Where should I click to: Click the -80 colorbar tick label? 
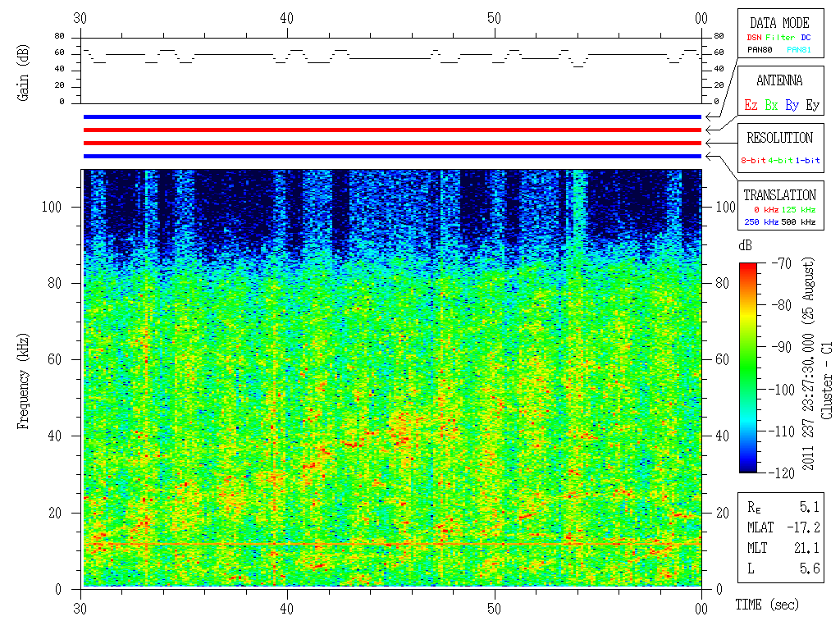pyautogui.click(x=781, y=305)
